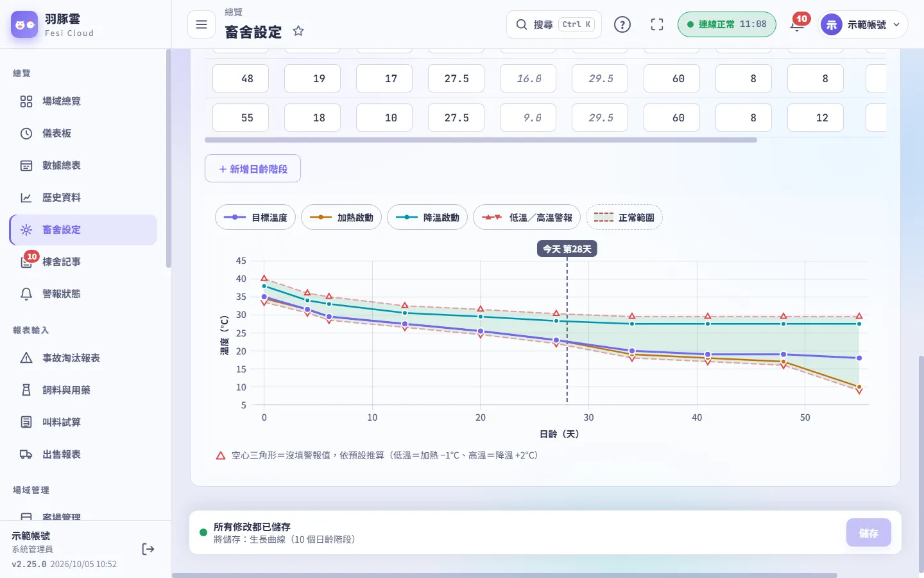Image resolution: width=924 pixels, height=578 pixels.
Task: Click the 場域總覽 grid icon
Action: (26, 101)
